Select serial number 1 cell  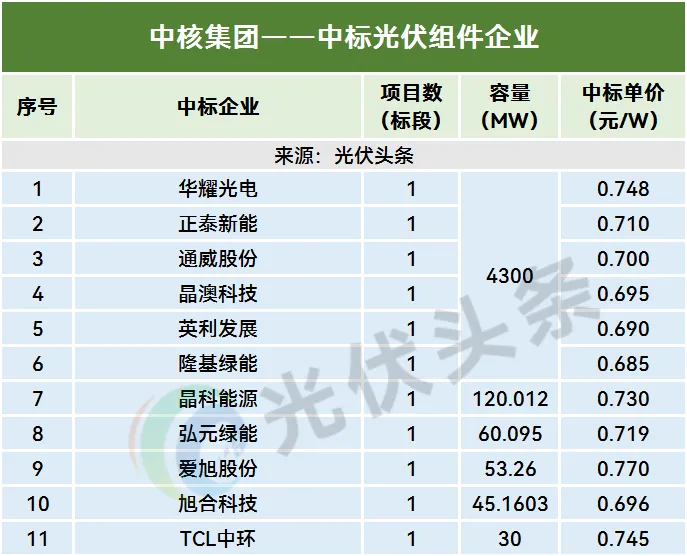(x=37, y=188)
